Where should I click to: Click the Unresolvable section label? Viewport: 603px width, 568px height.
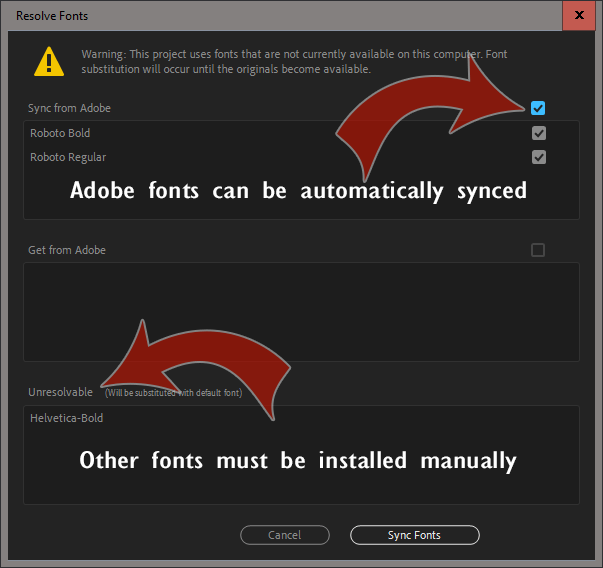tap(60, 392)
